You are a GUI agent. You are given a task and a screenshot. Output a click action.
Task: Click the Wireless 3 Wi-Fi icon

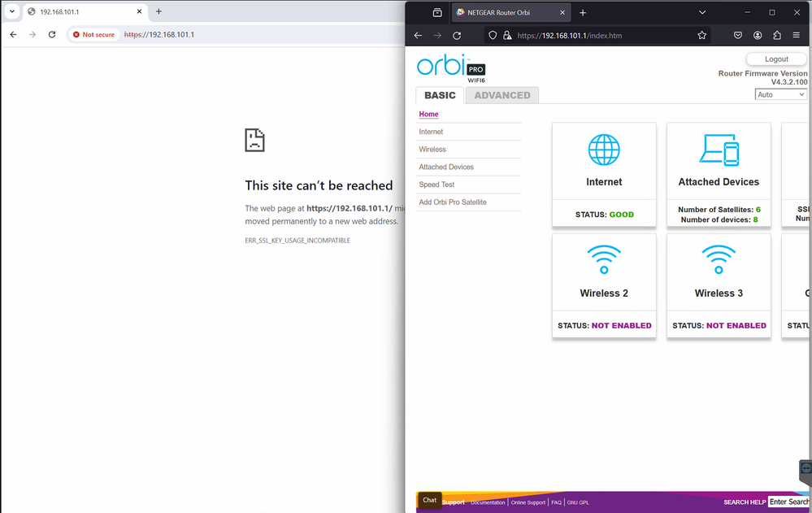pos(719,259)
